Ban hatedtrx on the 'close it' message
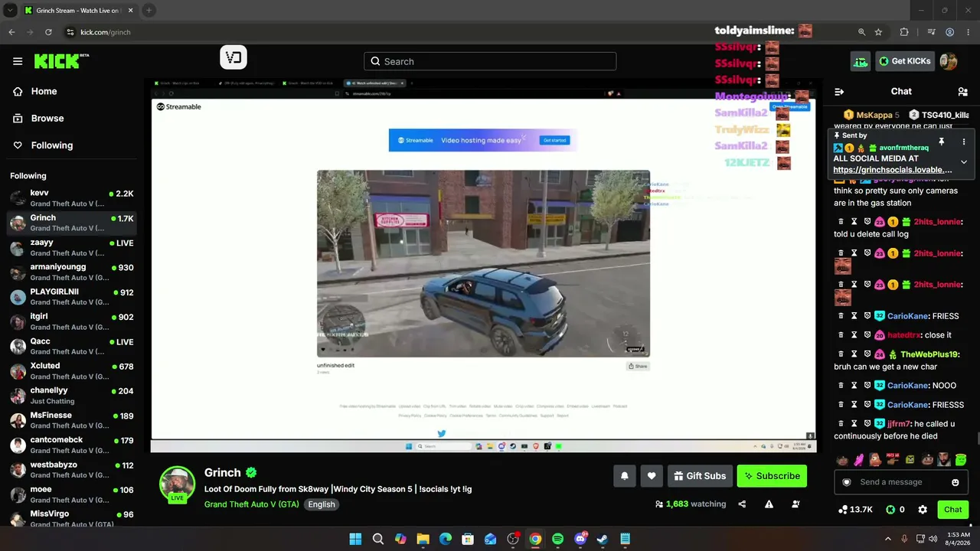Image resolution: width=980 pixels, height=551 pixels. 867,335
